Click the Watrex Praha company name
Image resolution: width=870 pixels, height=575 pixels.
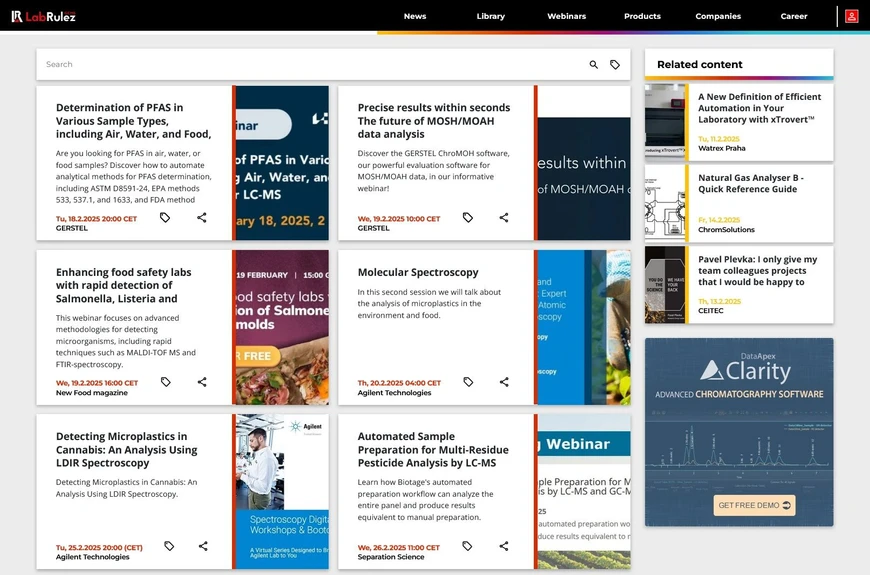click(721, 148)
